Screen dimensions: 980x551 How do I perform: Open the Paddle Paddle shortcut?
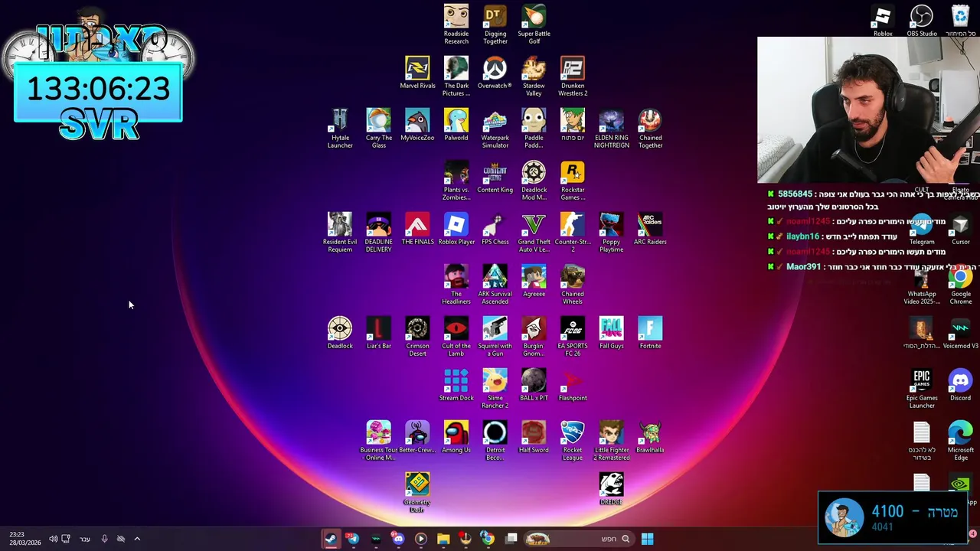(534, 129)
